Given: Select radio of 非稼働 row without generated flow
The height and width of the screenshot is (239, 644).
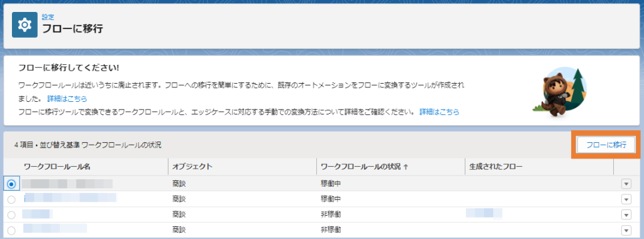Looking at the screenshot, I should (x=11, y=230).
